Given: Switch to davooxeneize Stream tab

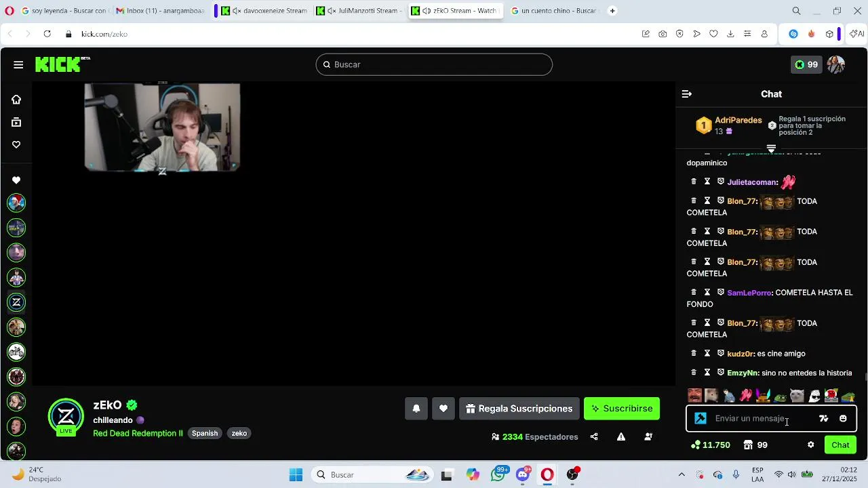Looking at the screenshot, I should pos(262,11).
